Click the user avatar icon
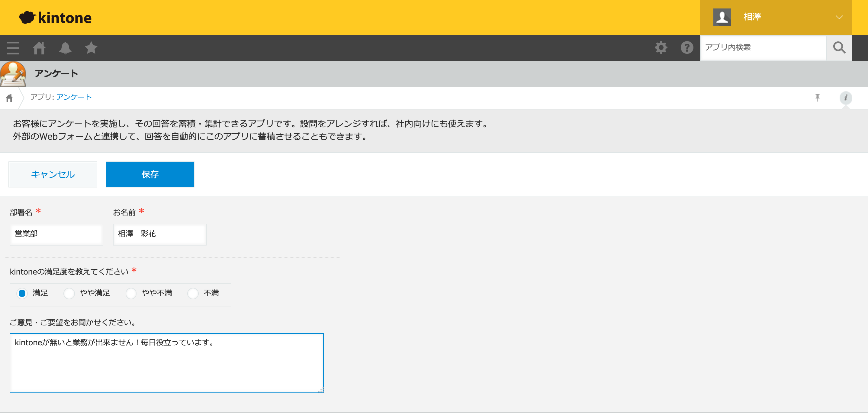868x413 pixels. [x=722, y=17]
